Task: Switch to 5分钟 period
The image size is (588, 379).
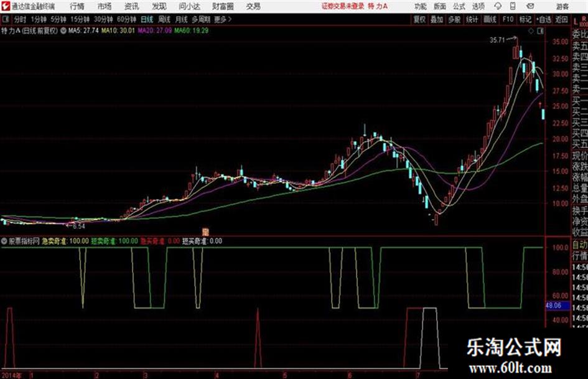Action: (58, 19)
